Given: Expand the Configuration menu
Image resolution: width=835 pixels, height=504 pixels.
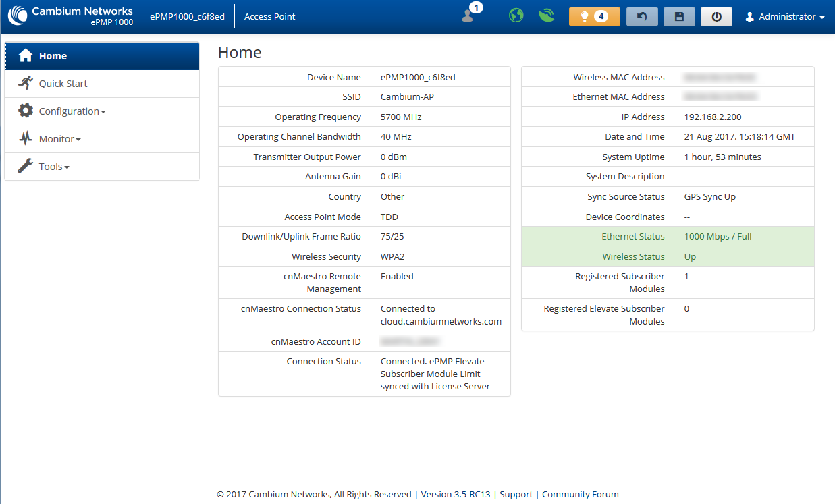Looking at the screenshot, I should (x=72, y=111).
